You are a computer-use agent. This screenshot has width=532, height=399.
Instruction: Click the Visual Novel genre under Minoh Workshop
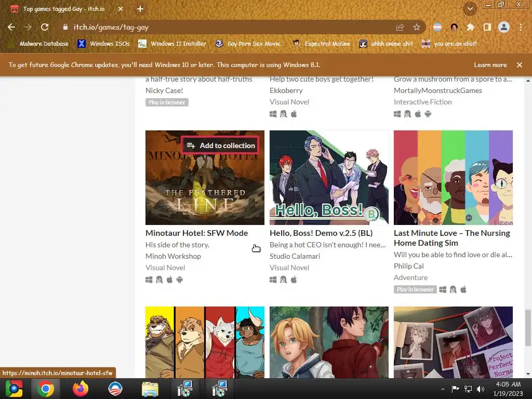165,268
